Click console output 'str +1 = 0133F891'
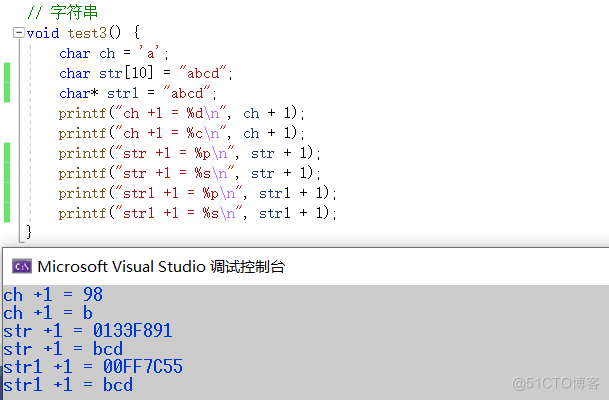609x400 pixels. click(x=88, y=331)
